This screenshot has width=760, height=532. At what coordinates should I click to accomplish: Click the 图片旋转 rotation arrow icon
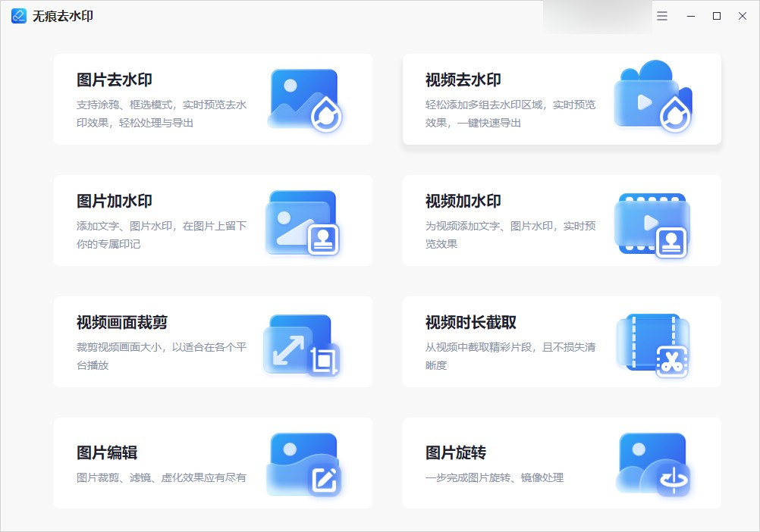point(652,463)
